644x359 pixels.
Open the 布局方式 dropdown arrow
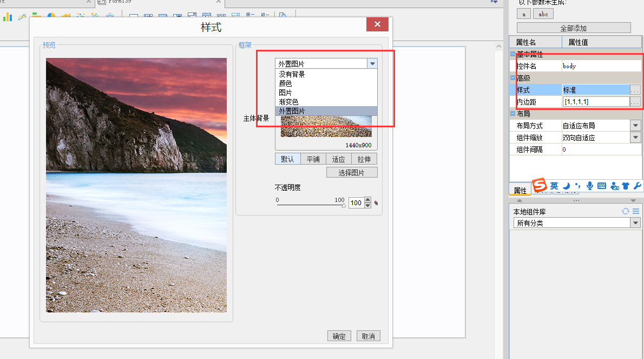[635, 126]
